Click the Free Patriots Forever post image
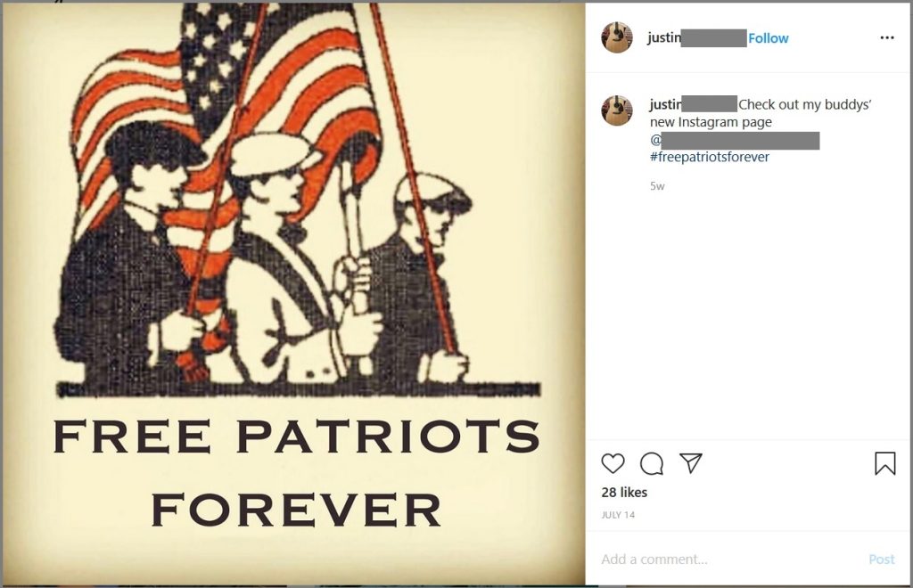 point(293,294)
